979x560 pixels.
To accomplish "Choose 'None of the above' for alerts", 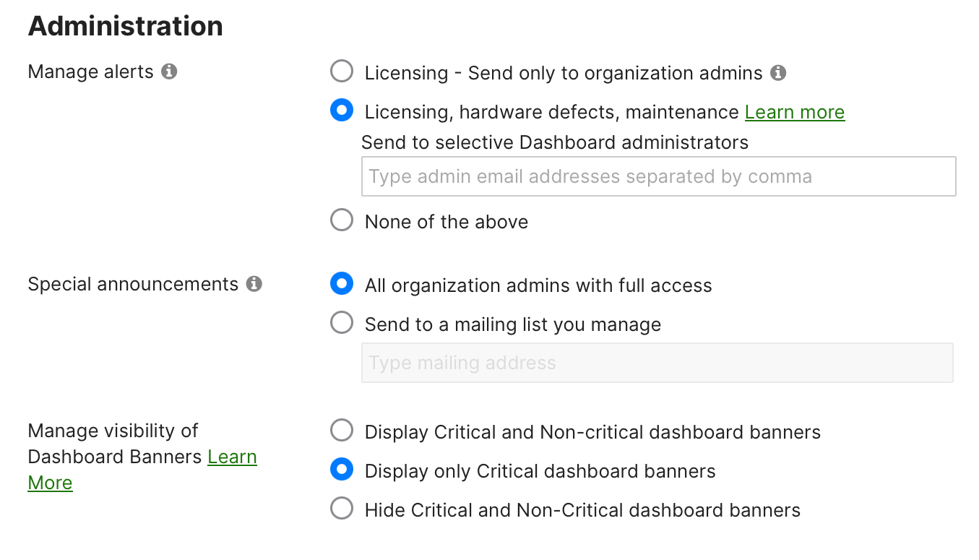I will 342,220.
